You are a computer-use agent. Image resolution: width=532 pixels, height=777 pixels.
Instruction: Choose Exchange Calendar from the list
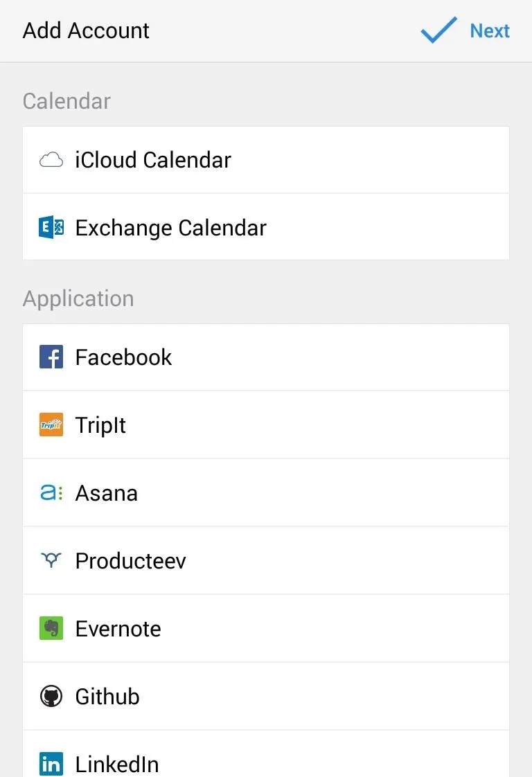coord(266,227)
